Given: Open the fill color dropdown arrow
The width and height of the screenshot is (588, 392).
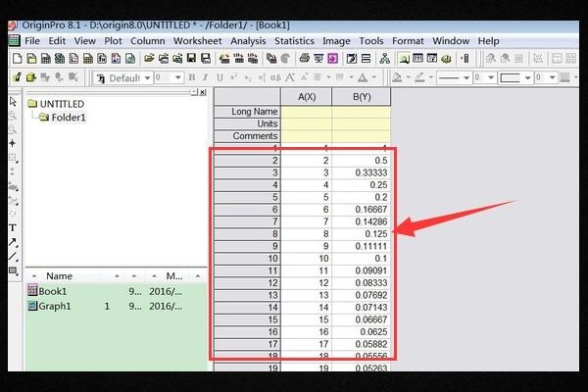Looking at the screenshot, I should point(408,77).
